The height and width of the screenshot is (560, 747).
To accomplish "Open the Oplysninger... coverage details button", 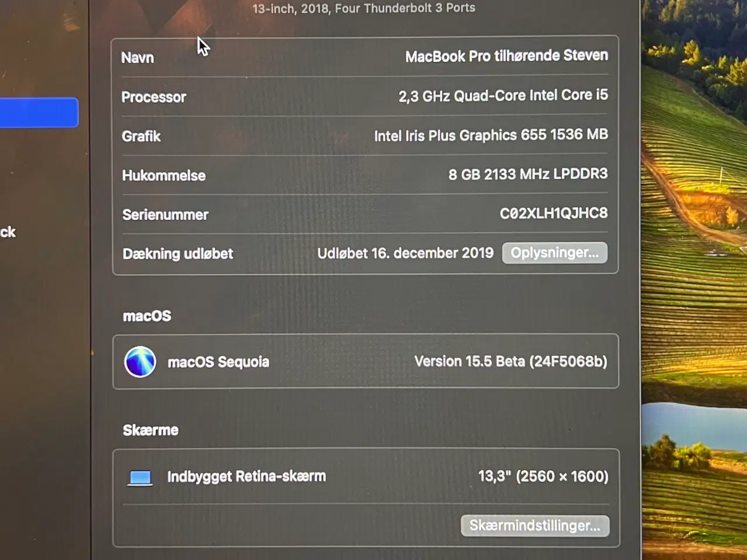I will point(554,253).
